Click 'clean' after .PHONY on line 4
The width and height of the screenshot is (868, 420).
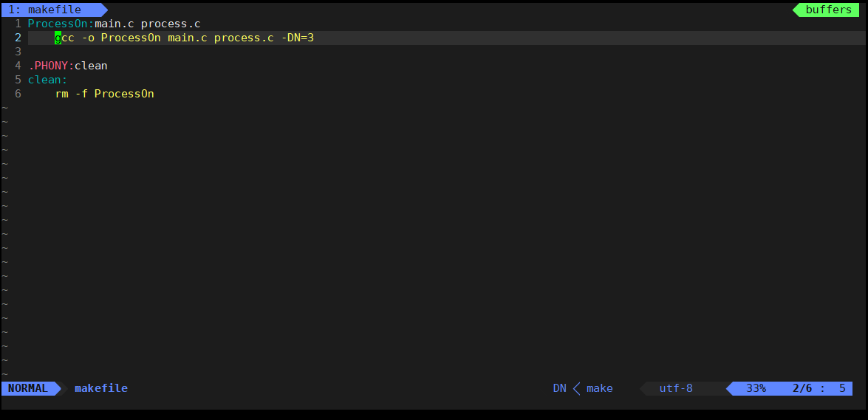pyautogui.click(x=91, y=66)
